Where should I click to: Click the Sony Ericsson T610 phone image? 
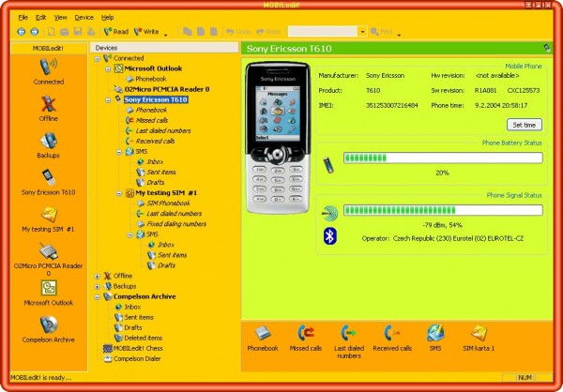click(277, 138)
